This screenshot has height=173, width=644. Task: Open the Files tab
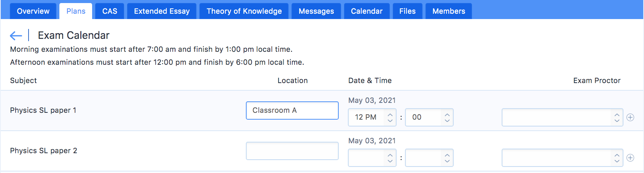407,11
